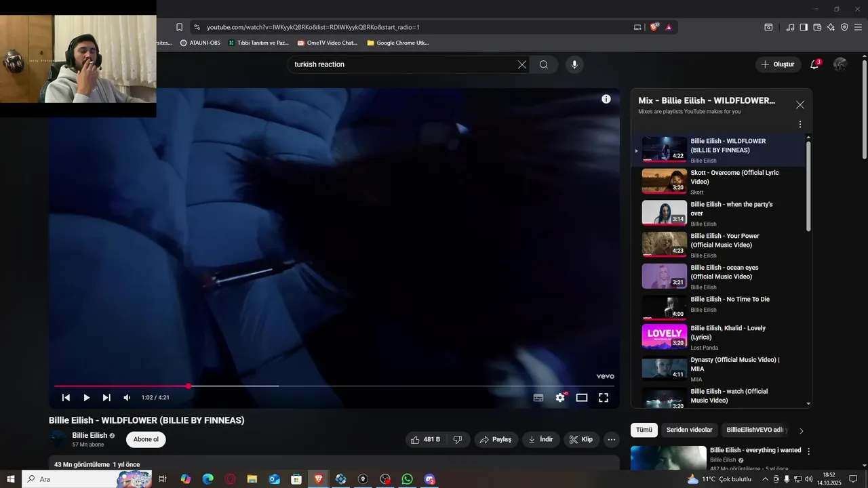Screen dimensions: 868x488
Task: Select 'Seriden videolar' filter chip
Action: 689,430
